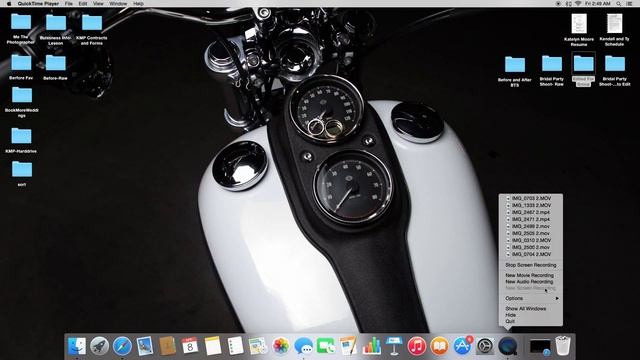640x360 pixels.
Task: Open iTunes music note icon in dock
Action: point(416,346)
